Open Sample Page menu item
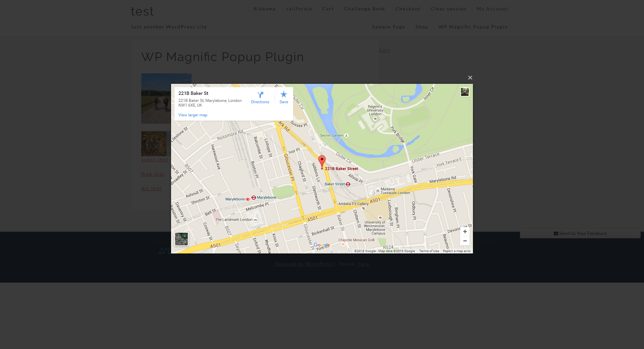The image size is (644, 349). coord(388,27)
